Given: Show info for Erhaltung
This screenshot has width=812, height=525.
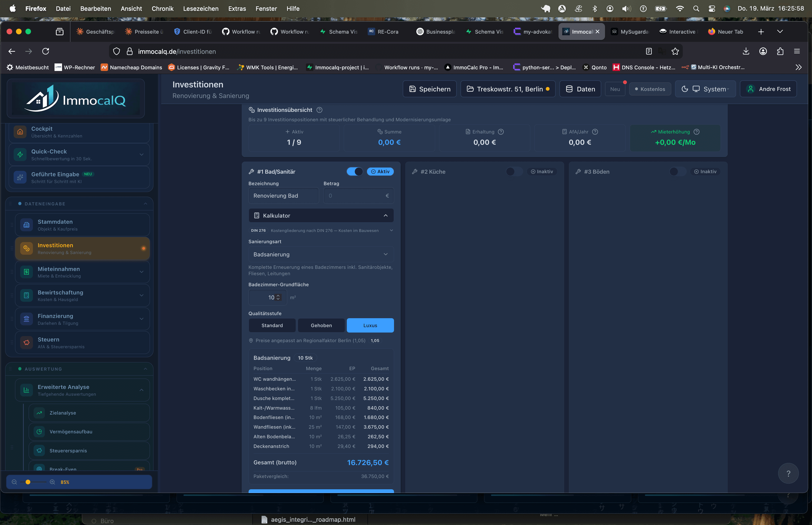Looking at the screenshot, I should click(x=500, y=132).
